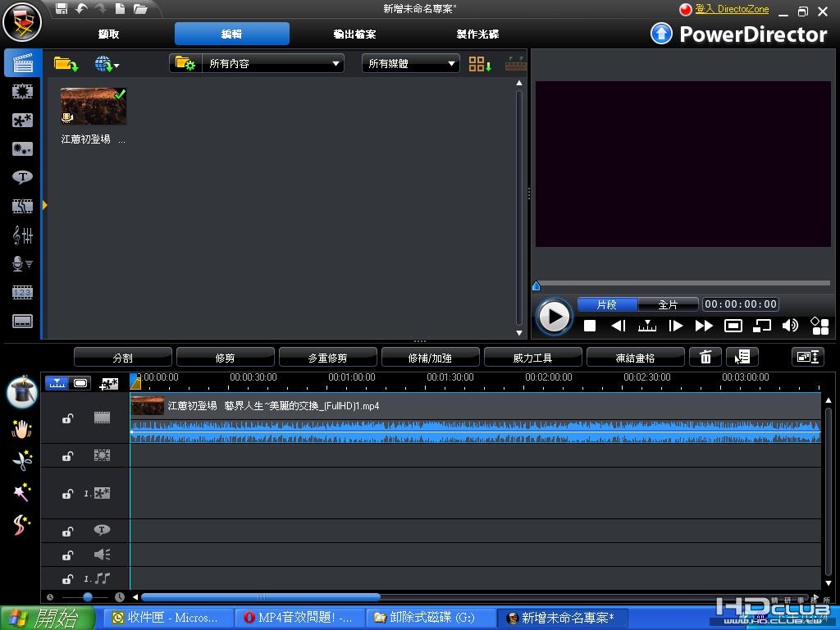
Task: Click the save project icon
Action: [62, 8]
